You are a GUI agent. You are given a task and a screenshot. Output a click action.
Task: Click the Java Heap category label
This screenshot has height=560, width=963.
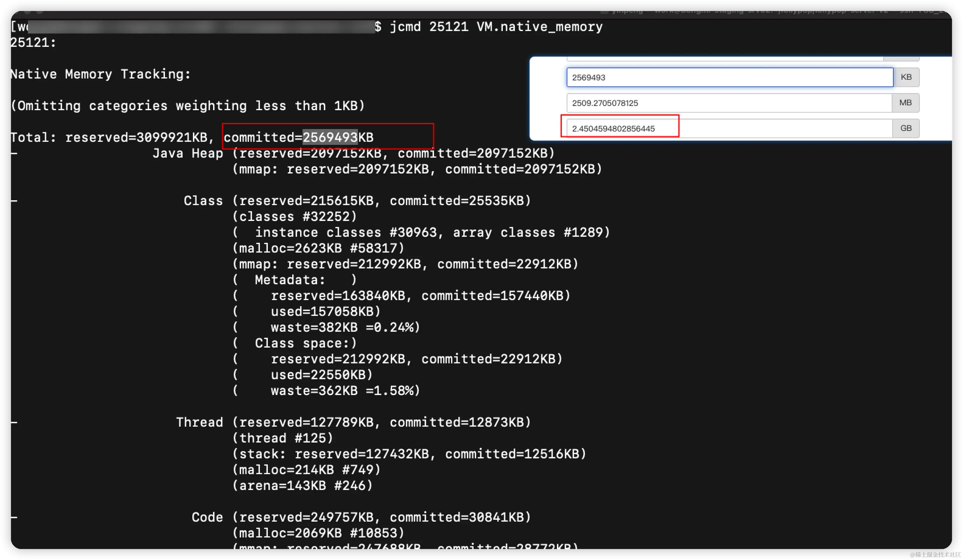click(188, 153)
